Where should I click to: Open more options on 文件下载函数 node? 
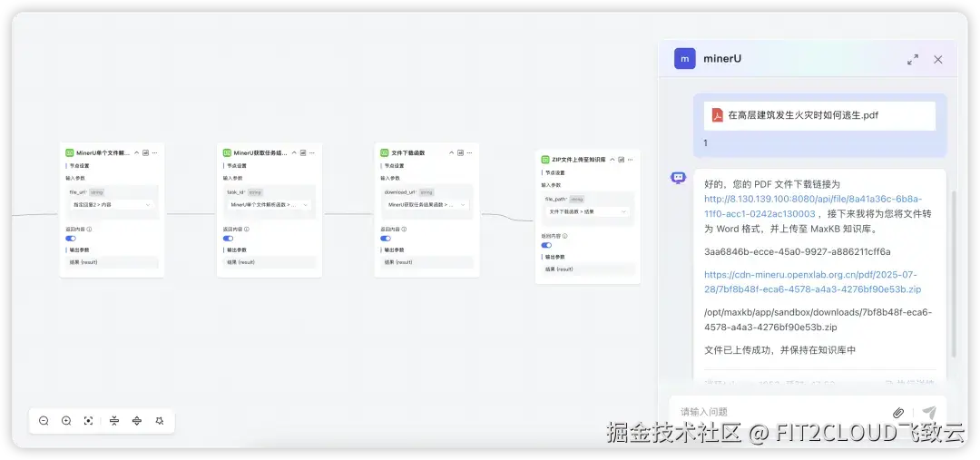tap(469, 152)
